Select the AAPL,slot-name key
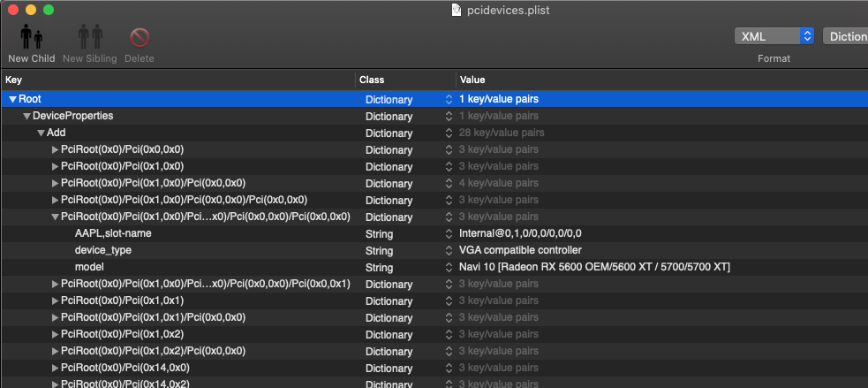The image size is (868, 388). click(x=113, y=233)
